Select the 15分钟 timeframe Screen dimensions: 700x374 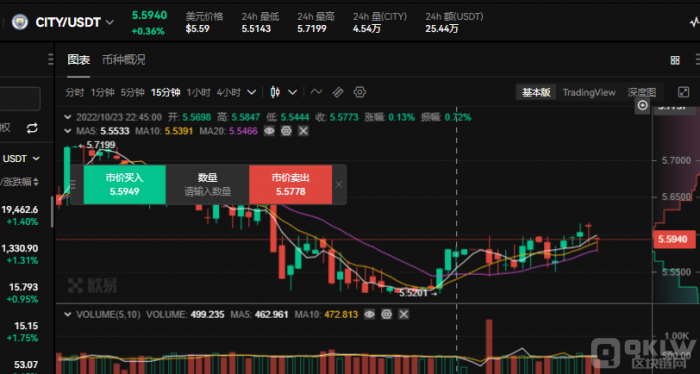click(x=166, y=92)
